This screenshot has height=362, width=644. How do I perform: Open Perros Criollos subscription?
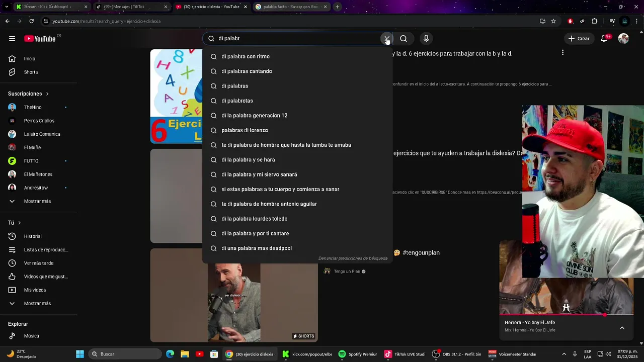coord(38,121)
